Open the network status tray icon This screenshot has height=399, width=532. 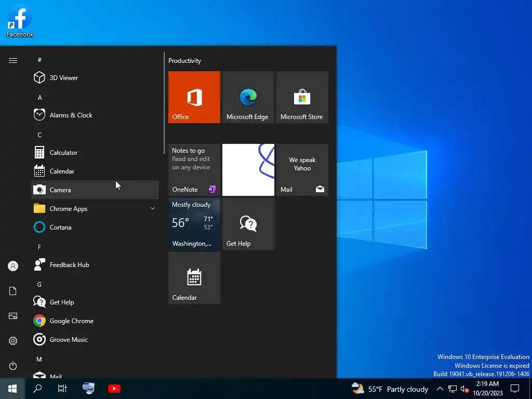(453, 389)
